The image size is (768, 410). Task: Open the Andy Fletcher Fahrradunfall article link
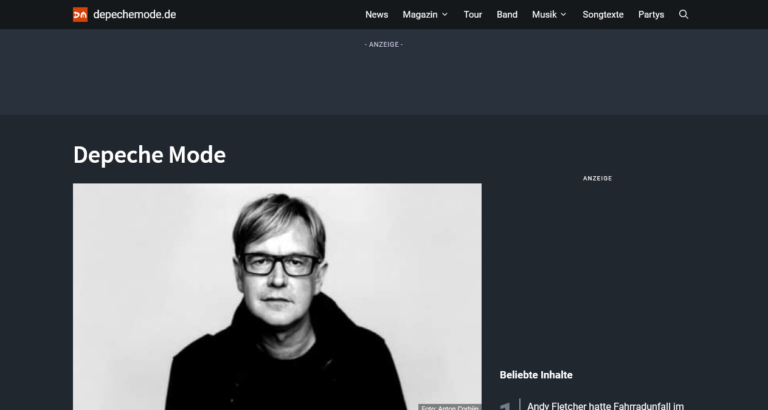pyautogui.click(x=605, y=406)
